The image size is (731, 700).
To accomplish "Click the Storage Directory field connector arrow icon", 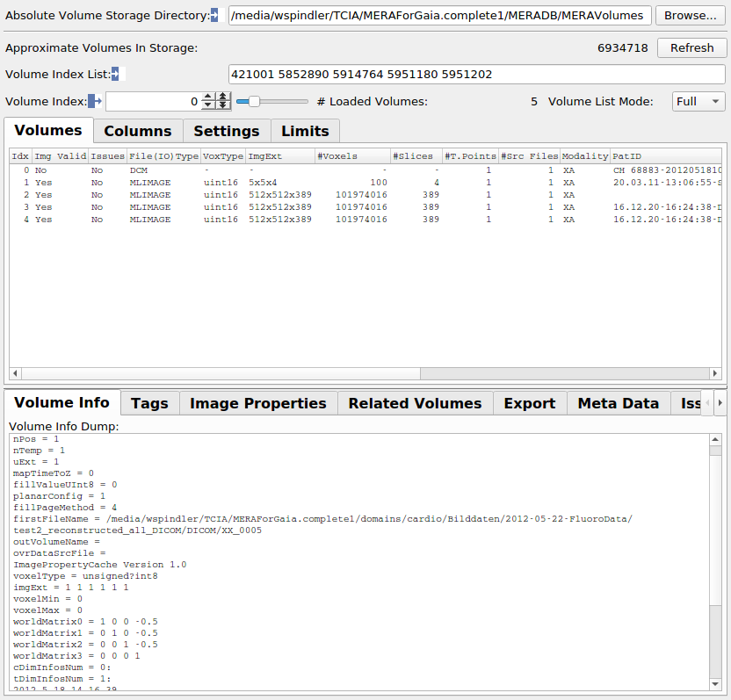I will point(214,16).
